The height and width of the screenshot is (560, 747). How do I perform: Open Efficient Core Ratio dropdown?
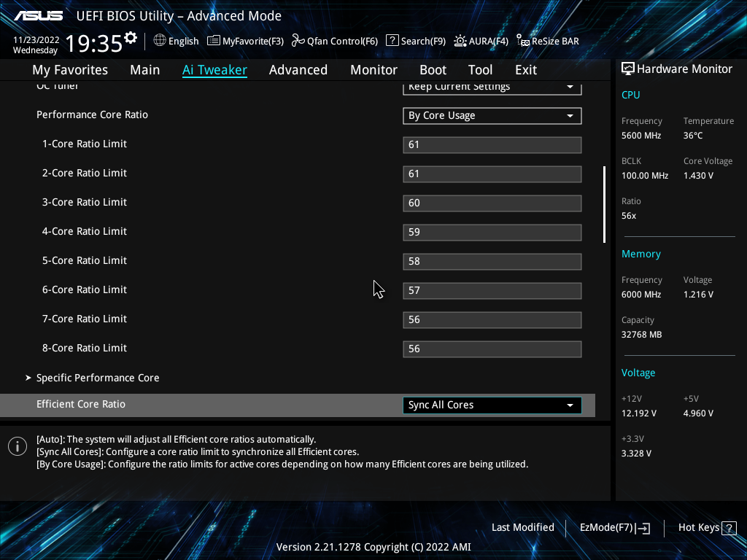pos(492,405)
